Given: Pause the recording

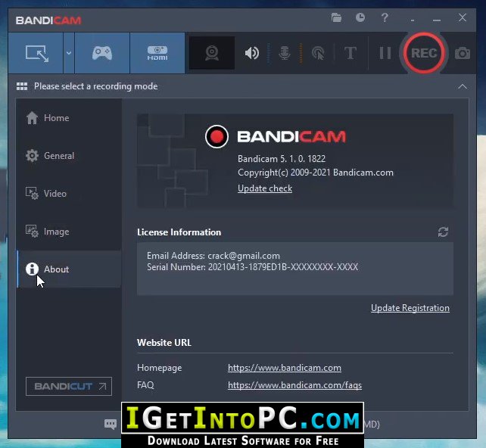Looking at the screenshot, I should (385, 53).
